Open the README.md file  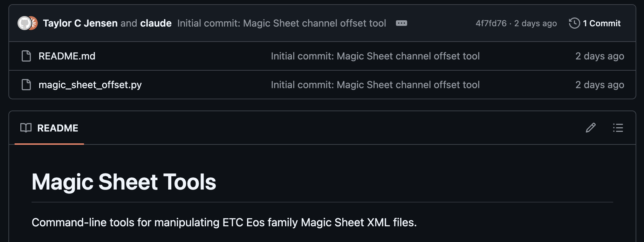click(67, 56)
